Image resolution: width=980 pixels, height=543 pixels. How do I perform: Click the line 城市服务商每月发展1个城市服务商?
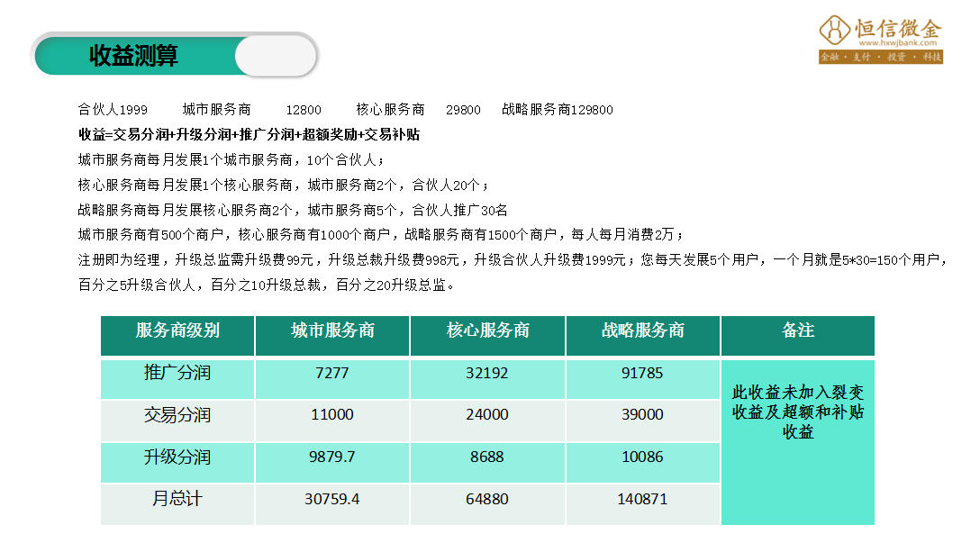tap(231, 160)
